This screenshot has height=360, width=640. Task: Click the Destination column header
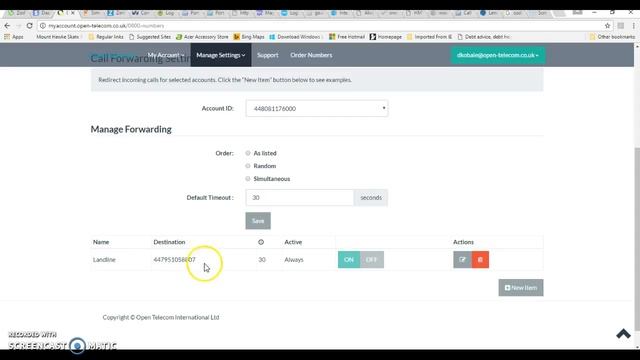[x=169, y=242]
